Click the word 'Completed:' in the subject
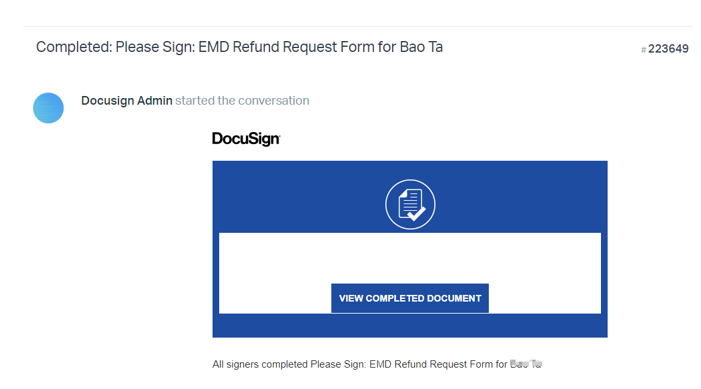The width and height of the screenshot is (701, 389). [x=74, y=47]
